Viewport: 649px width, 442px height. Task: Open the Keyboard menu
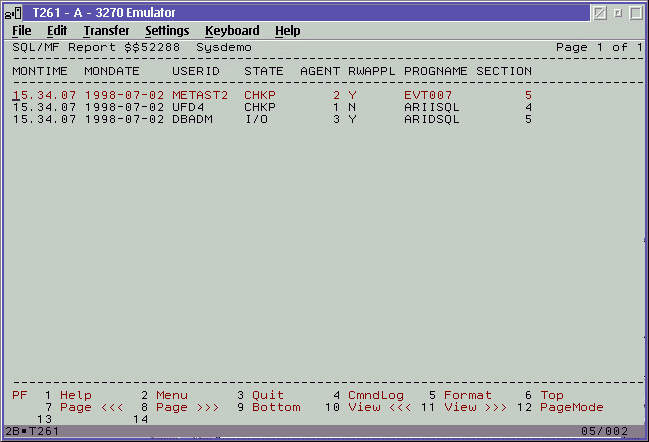coord(232,31)
